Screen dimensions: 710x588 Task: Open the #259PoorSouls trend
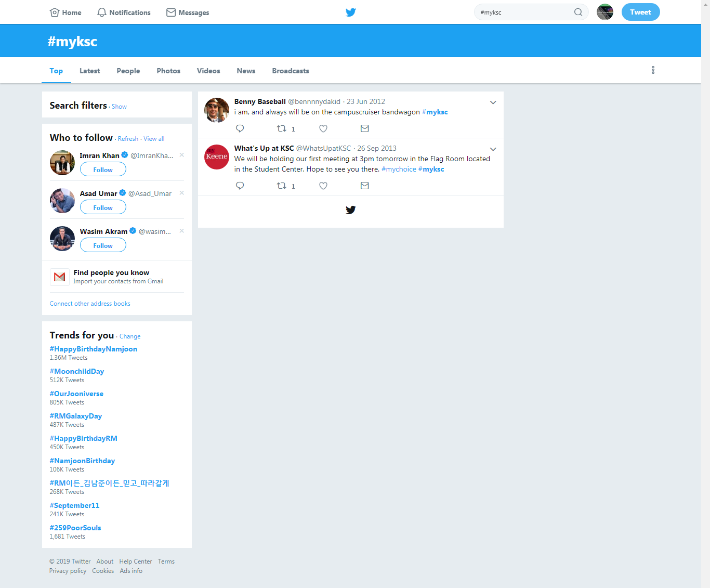tap(75, 528)
